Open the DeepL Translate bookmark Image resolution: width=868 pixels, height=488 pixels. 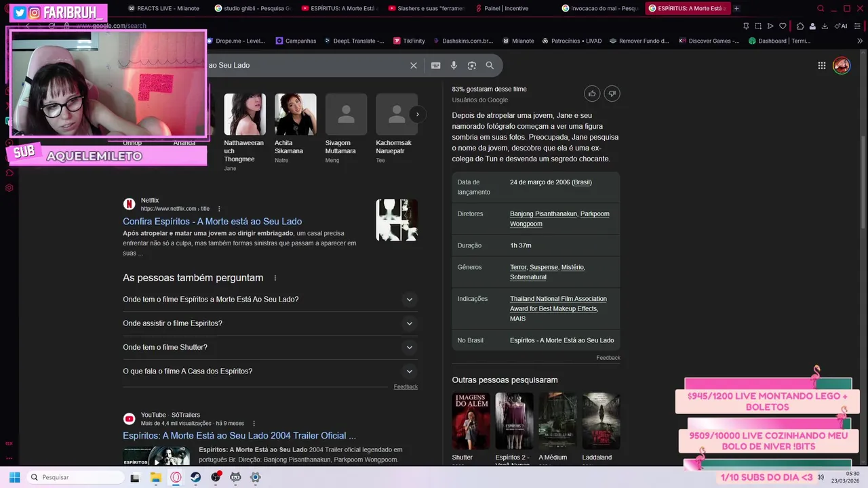click(353, 41)
